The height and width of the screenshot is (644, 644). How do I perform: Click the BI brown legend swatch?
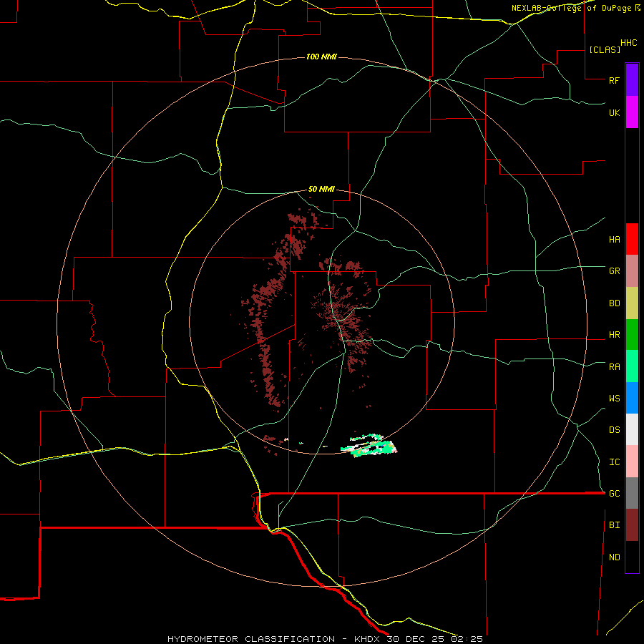[632, 525]
